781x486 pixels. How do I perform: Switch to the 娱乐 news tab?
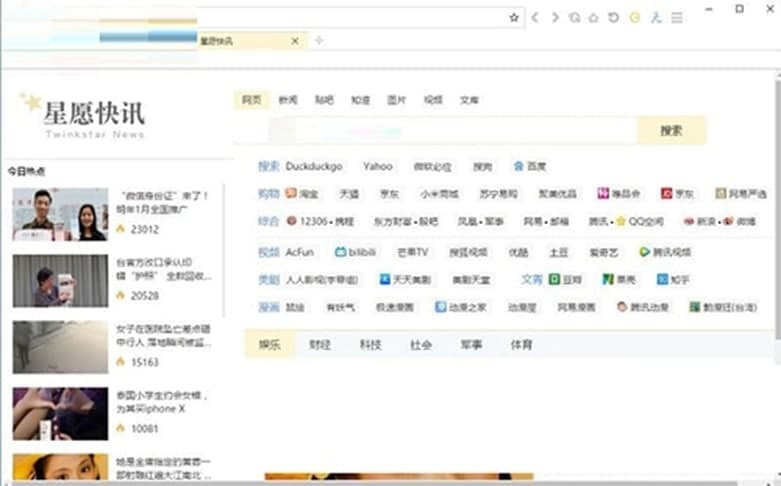pos(269,345)
